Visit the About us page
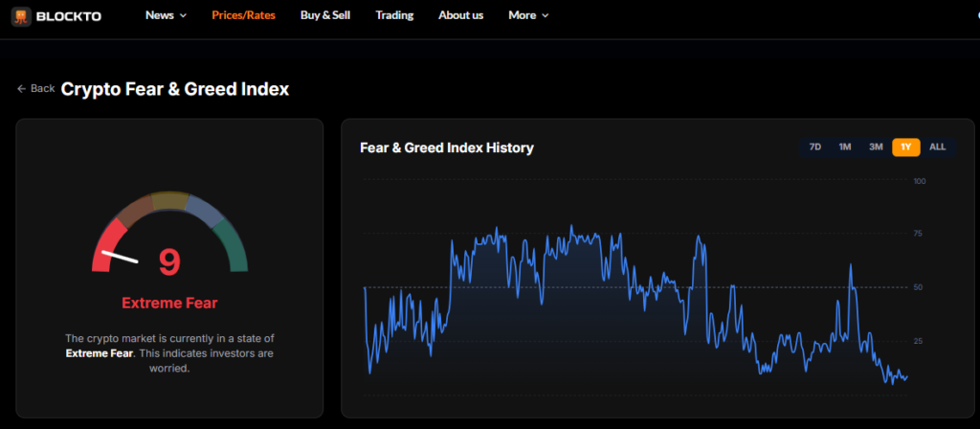 pos(460,15)
